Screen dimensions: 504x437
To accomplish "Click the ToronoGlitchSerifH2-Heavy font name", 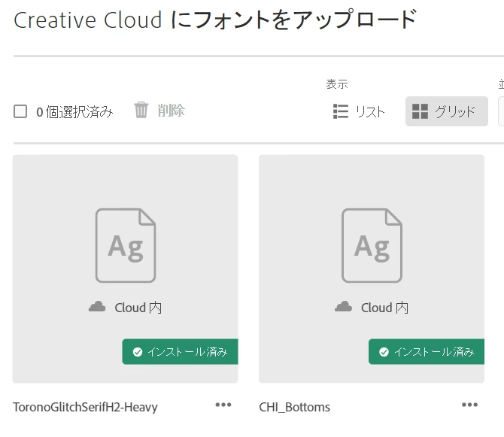I will 85,408.
